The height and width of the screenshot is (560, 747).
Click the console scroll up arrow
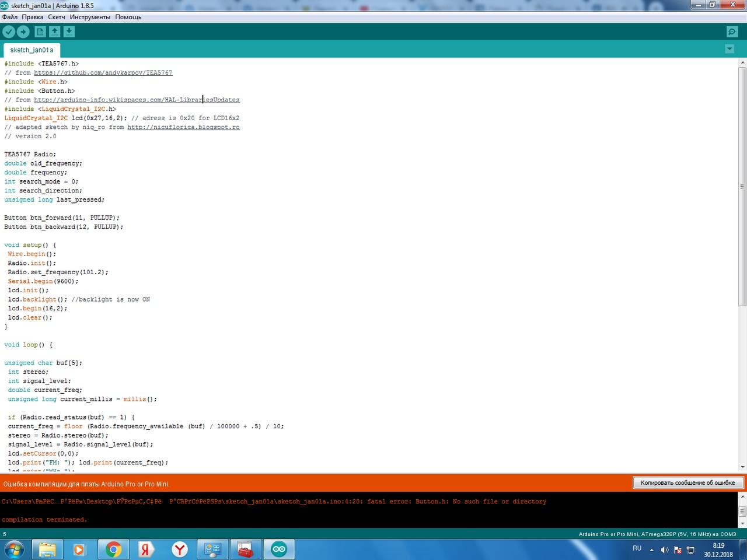point(742,496)
